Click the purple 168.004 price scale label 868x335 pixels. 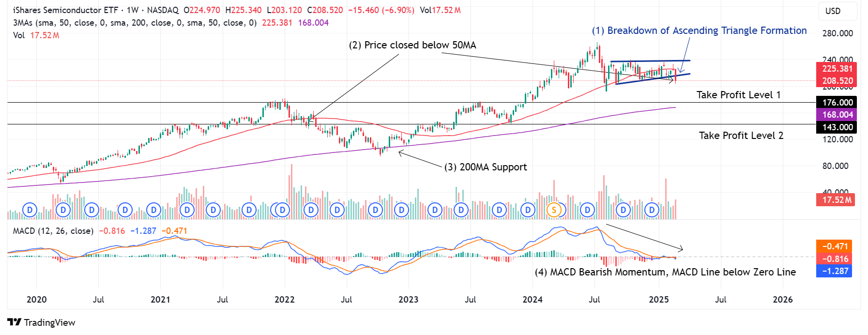837,115
